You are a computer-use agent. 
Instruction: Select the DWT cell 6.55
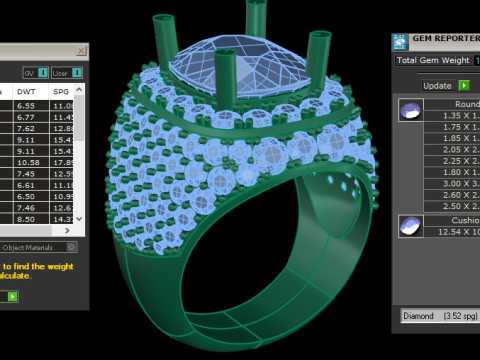pyautogui.click(x=31, y=106)
